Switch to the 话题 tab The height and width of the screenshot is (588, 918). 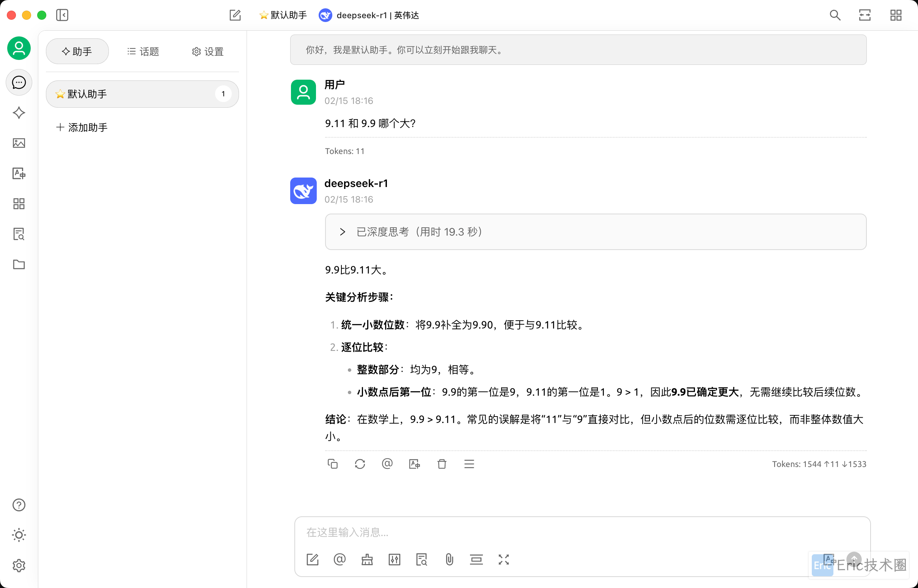coord(143,52)
